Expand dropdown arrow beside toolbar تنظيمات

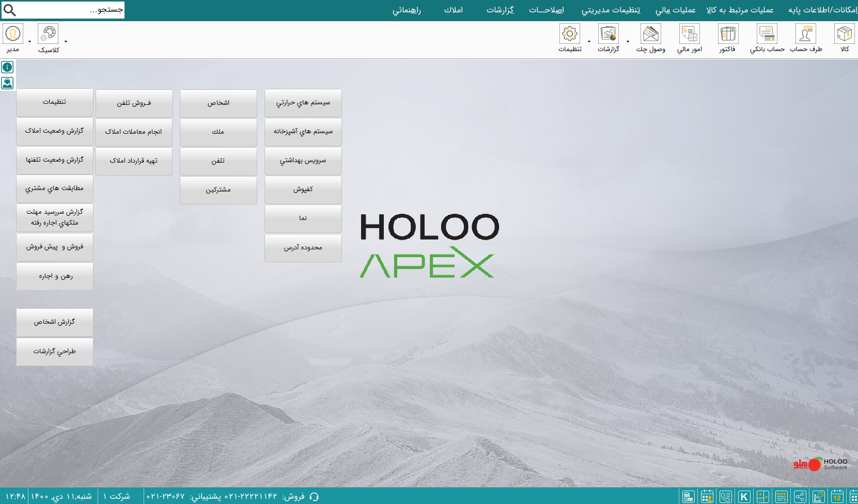click(x=589, y=41)
